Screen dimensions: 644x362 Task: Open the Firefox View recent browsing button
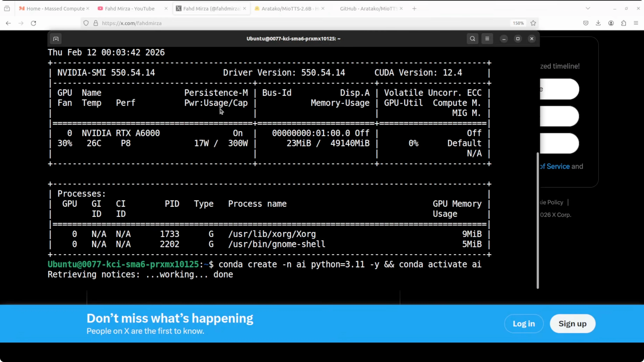pos(7,9)
